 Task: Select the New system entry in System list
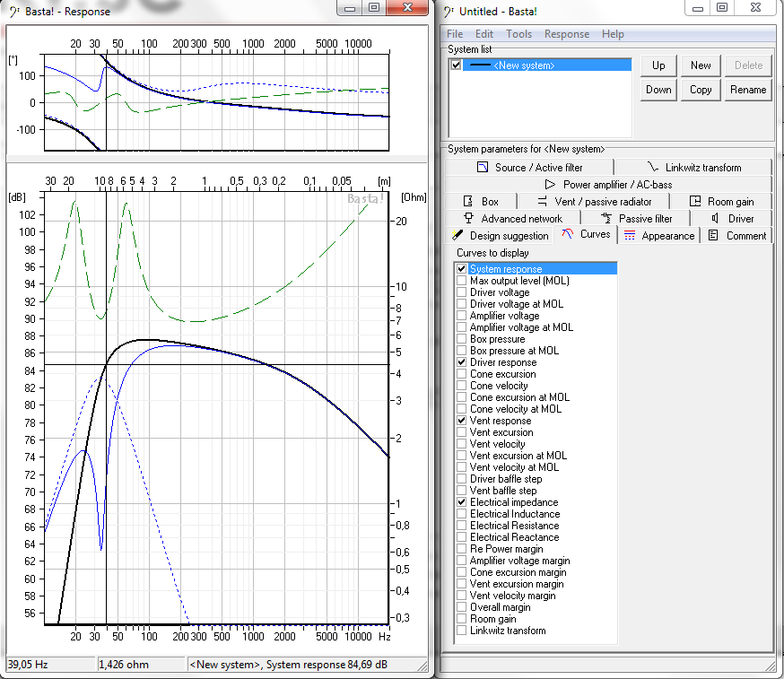[524, 65]
